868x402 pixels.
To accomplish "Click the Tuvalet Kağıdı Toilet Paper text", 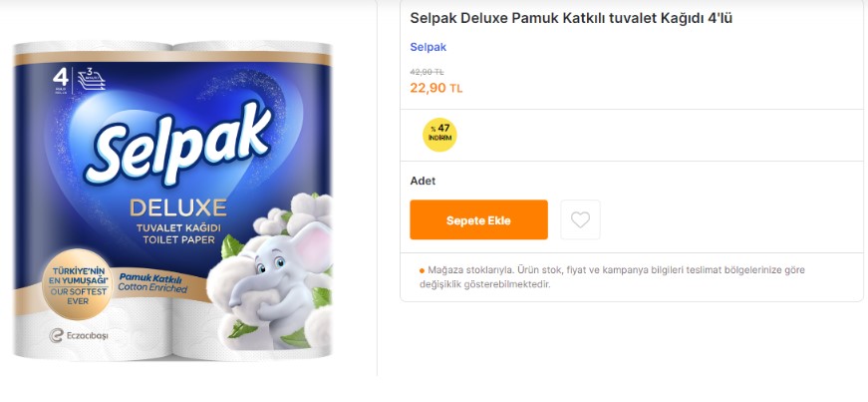I will pos(178,235).
